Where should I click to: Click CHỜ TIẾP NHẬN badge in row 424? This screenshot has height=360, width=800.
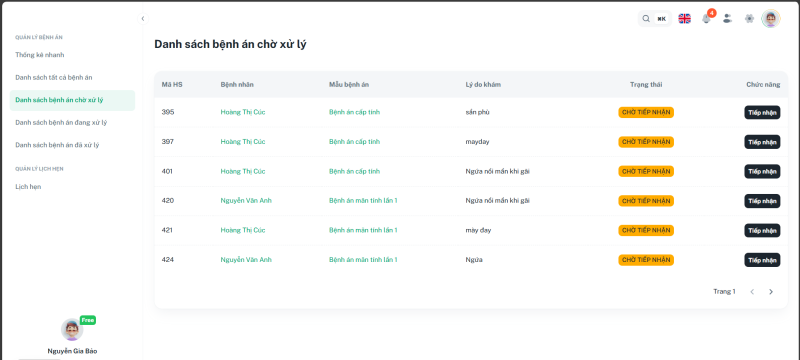click(646, 260)
